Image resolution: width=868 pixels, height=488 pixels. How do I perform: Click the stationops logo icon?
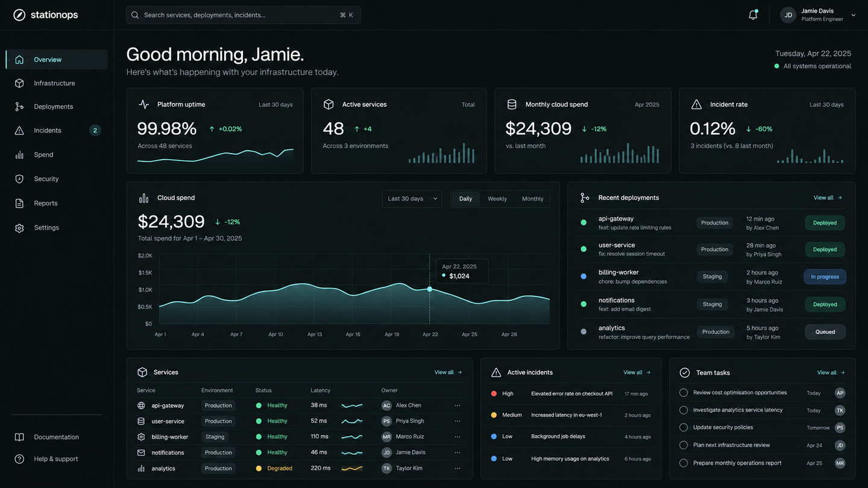19,14
